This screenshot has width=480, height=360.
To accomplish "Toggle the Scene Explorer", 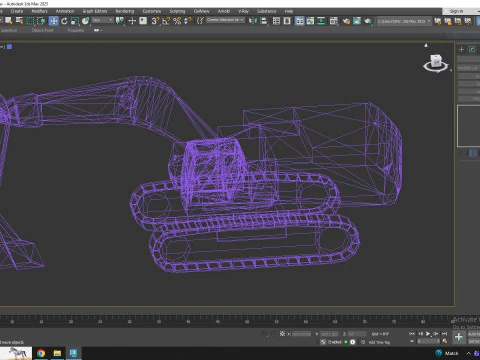I will [x=276, y=21].
